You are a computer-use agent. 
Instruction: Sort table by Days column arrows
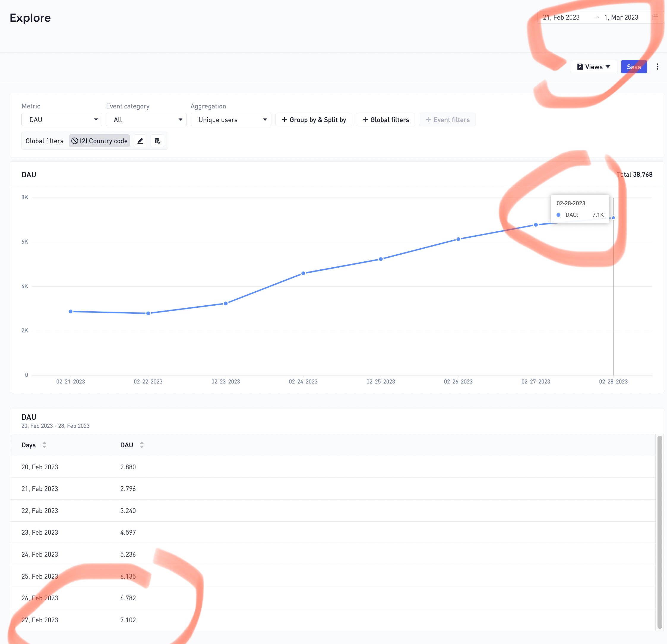tap(44, 445)
